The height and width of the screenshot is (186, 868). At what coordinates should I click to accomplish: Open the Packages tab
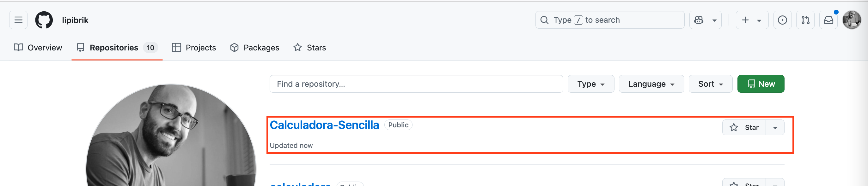tap(255, 47)
